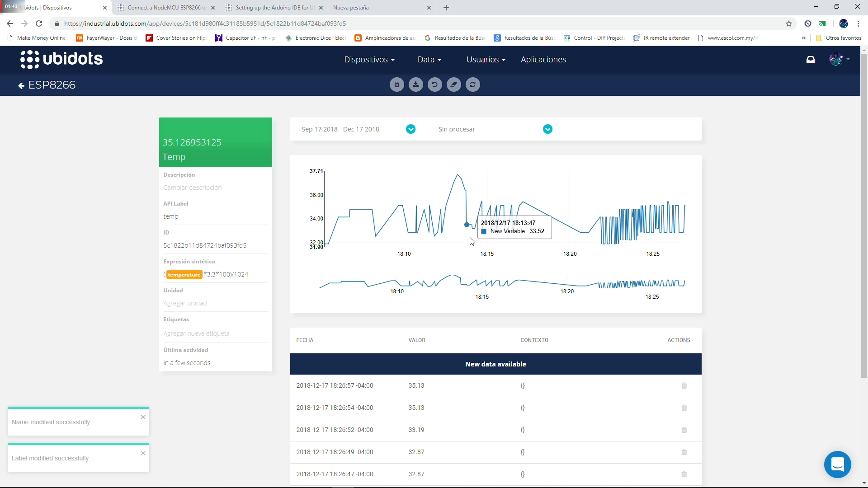The width and height of the screenshot is (868, 488).
Task: Click the Chrome profile avatar icon
Action: pos(844,23)
